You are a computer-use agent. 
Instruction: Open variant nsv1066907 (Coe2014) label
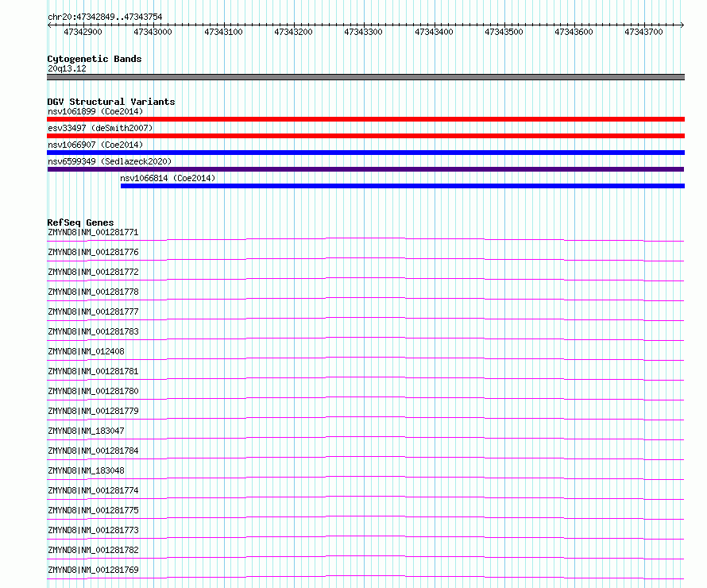(x=95, y=145)
